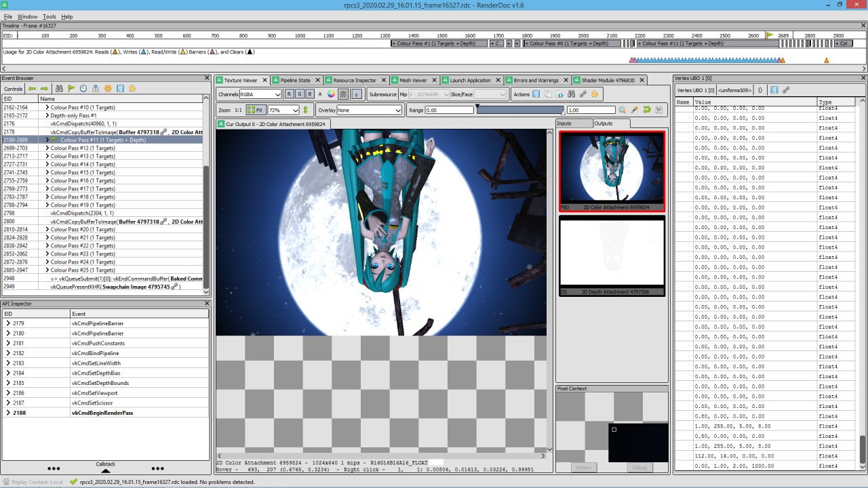Click the green checkmark status icon in the status bar
This screenshot has width=868, height=488.
pyautogui.click(x=73, y=482)
